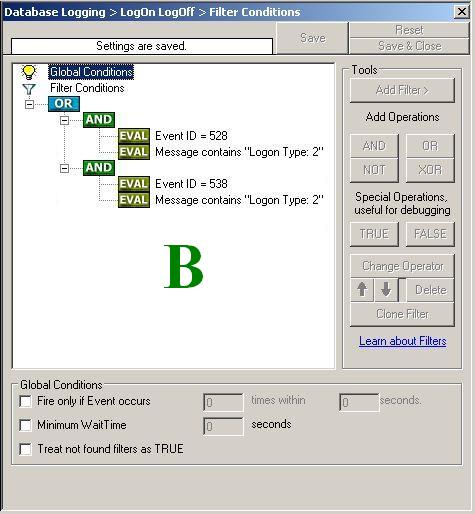Add an OR operation
This screenshot has width=475, height=514.
430,146
